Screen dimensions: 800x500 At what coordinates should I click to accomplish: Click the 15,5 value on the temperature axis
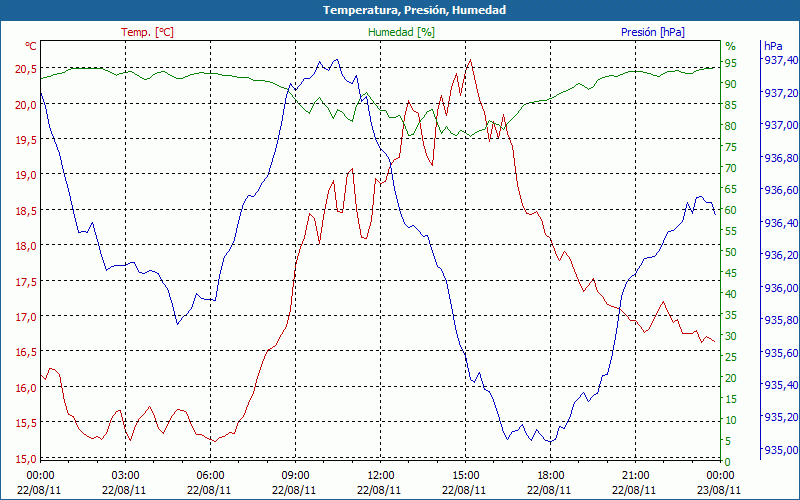click(x=27, y=423)
